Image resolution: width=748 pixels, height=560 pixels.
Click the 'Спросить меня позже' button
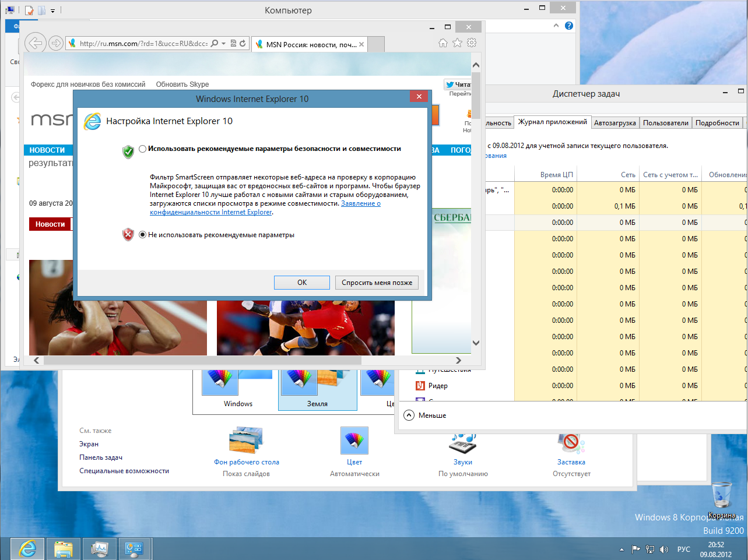[x=377, y=283]
